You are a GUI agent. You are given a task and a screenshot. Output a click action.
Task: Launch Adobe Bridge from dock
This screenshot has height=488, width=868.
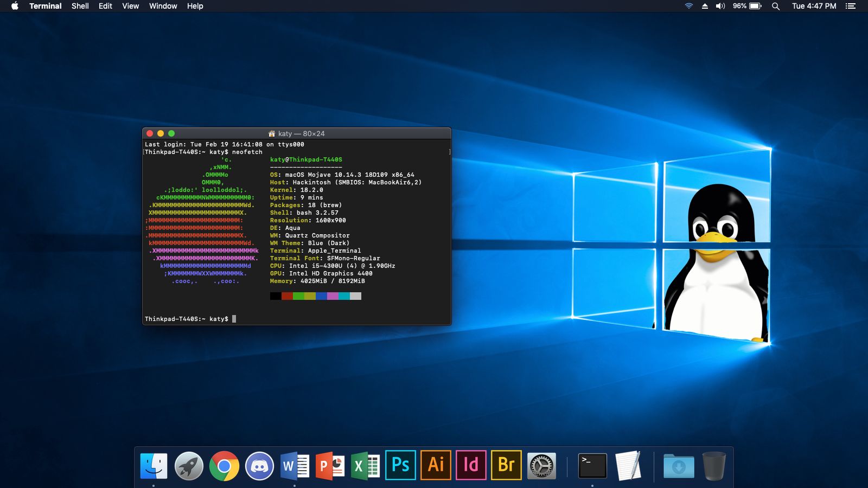pos(506,465)
